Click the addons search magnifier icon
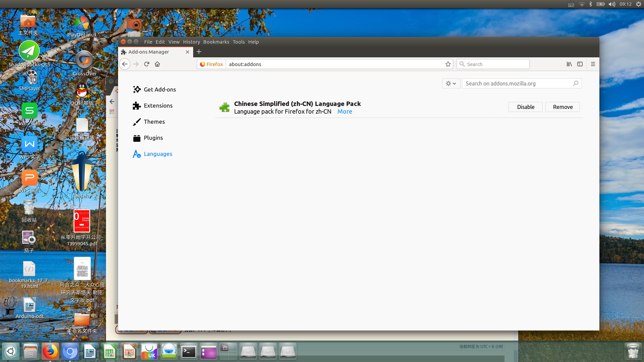 [x=576, y=83]
